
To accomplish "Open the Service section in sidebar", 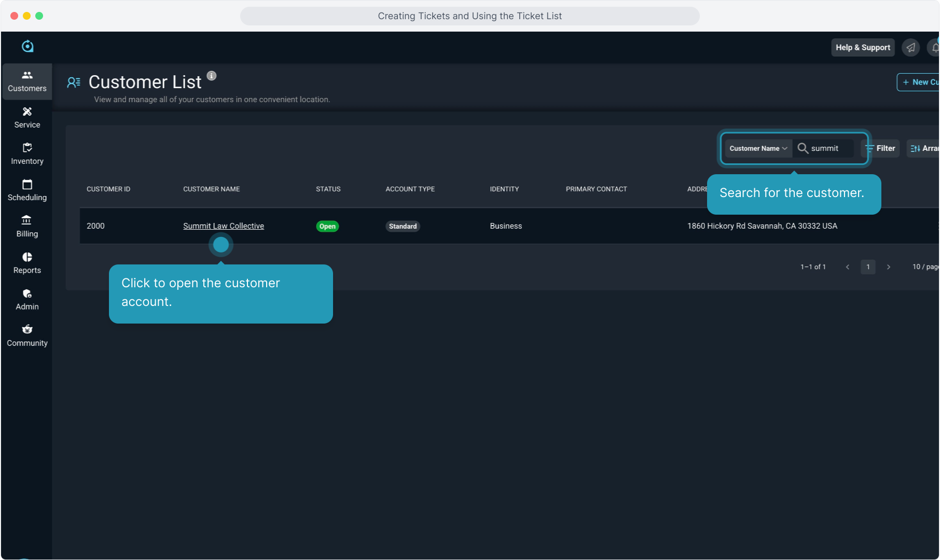I will 27,118.
